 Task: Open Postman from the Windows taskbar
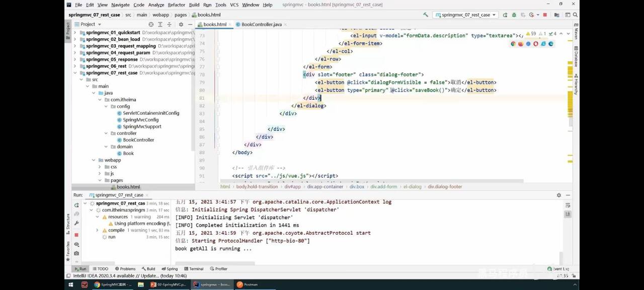[x=248, y=284]
